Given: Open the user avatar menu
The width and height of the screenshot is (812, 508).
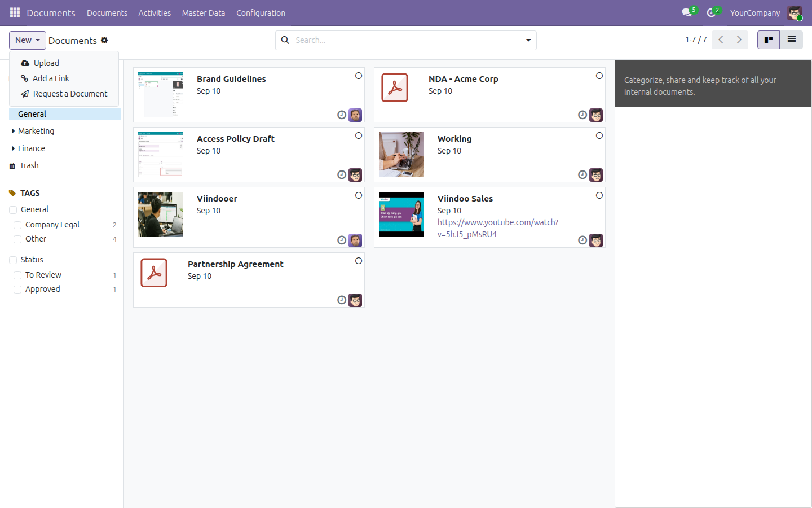Looking at the screenshot, I should point(795,12).
